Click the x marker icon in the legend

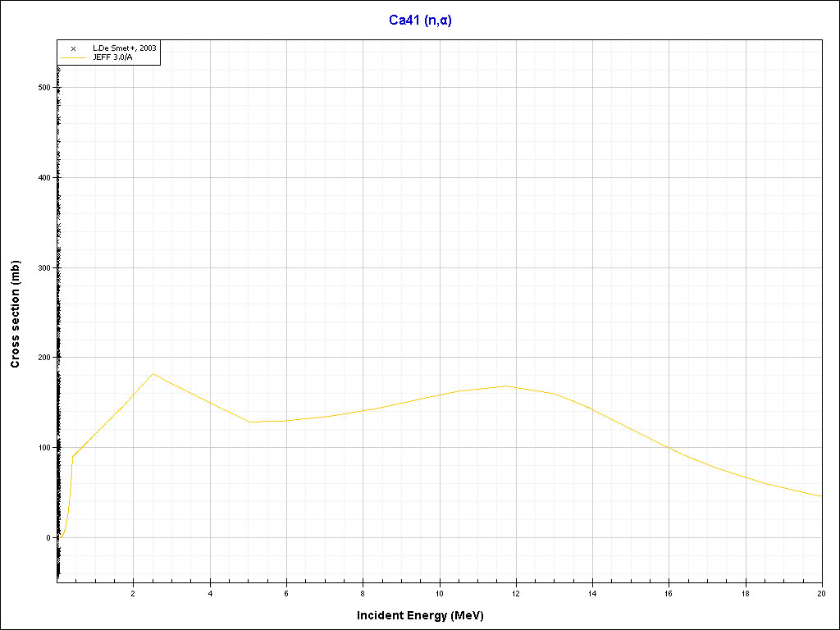tap(73, 49)
